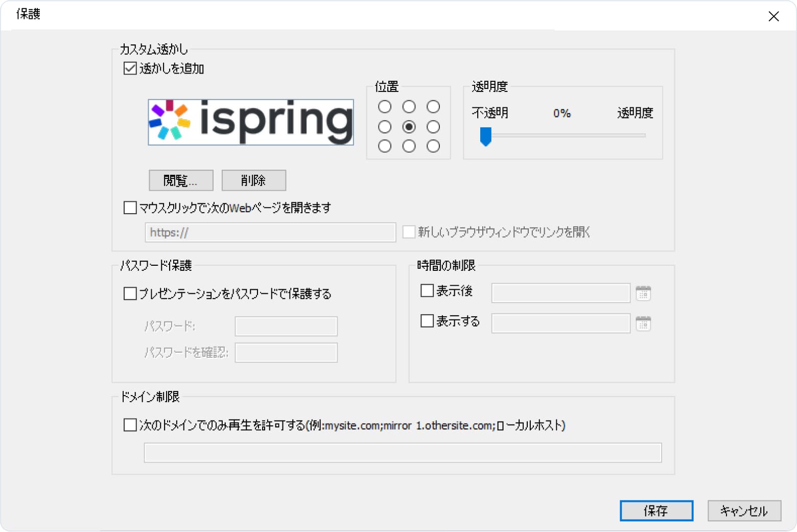
Task: Click the 閲覧 button to browse watermarks
Action: coord(180,180)
